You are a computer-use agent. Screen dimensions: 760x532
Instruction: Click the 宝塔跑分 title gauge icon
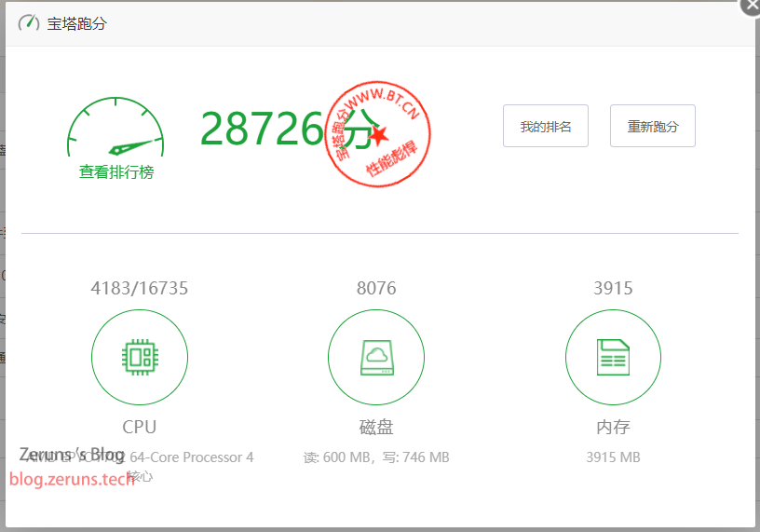pos(29,22)
